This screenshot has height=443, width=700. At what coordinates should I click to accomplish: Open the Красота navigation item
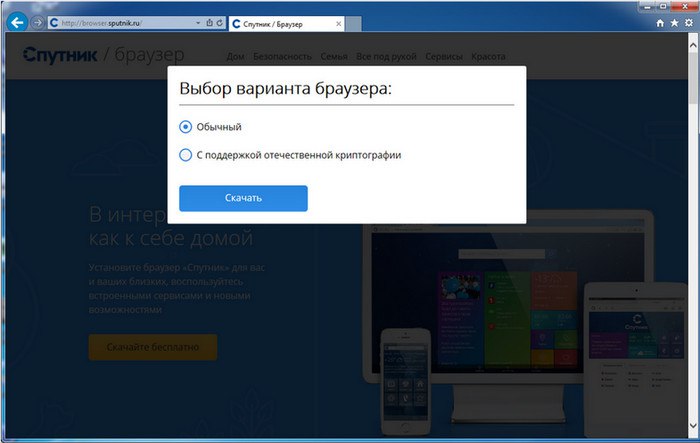pyautogui.click(x=488, y=56)
